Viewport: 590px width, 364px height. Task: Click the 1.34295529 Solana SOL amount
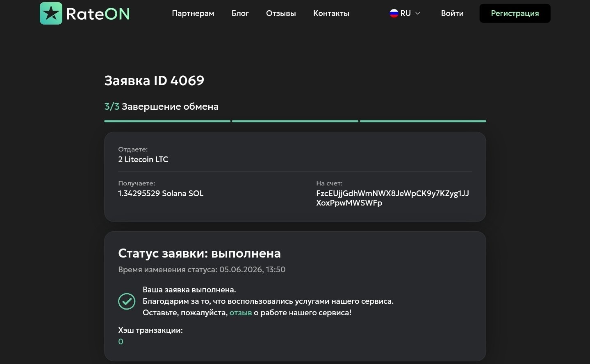(x=161, y=193)
